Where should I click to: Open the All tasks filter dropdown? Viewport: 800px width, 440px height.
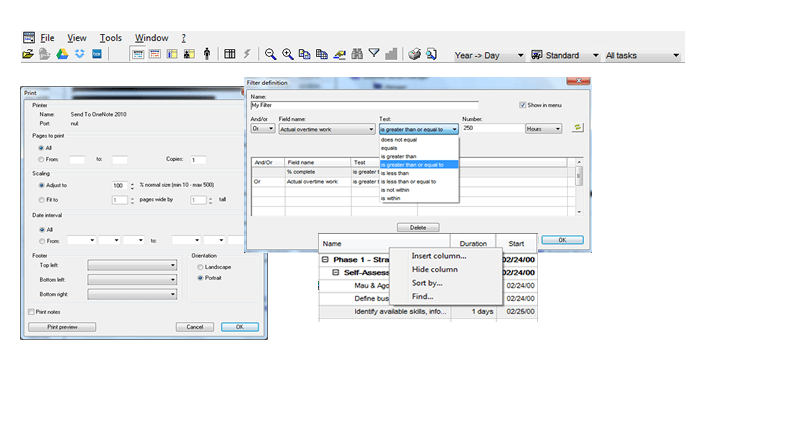click(642, 55)
